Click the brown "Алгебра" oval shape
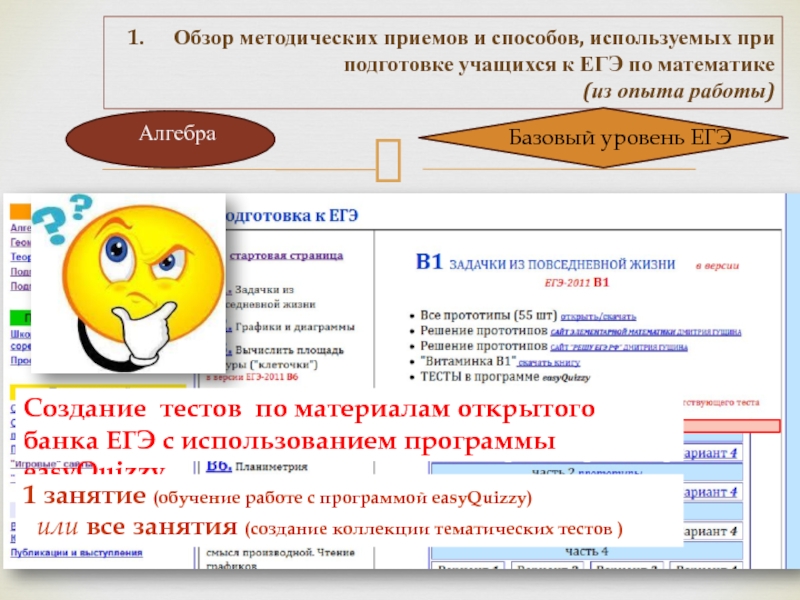Image resolution: width=800 pixels, height=600 pixels. tap(170, 139)
